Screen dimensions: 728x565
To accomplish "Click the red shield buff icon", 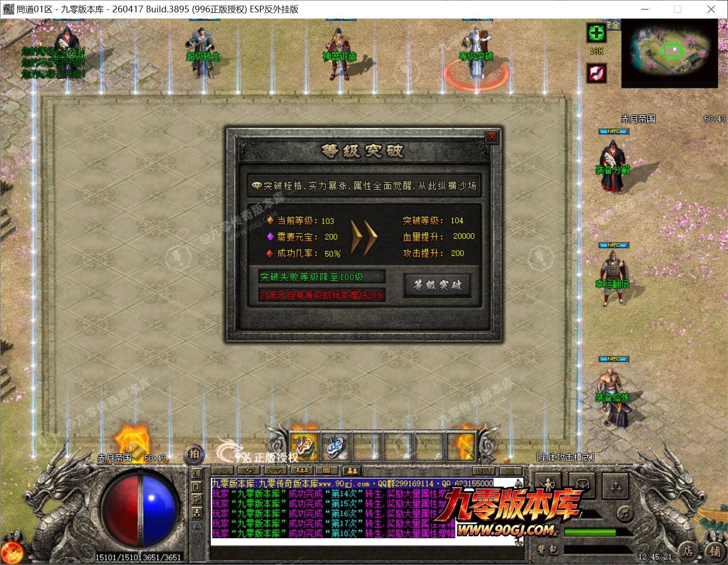I will (x=596, y=73).
